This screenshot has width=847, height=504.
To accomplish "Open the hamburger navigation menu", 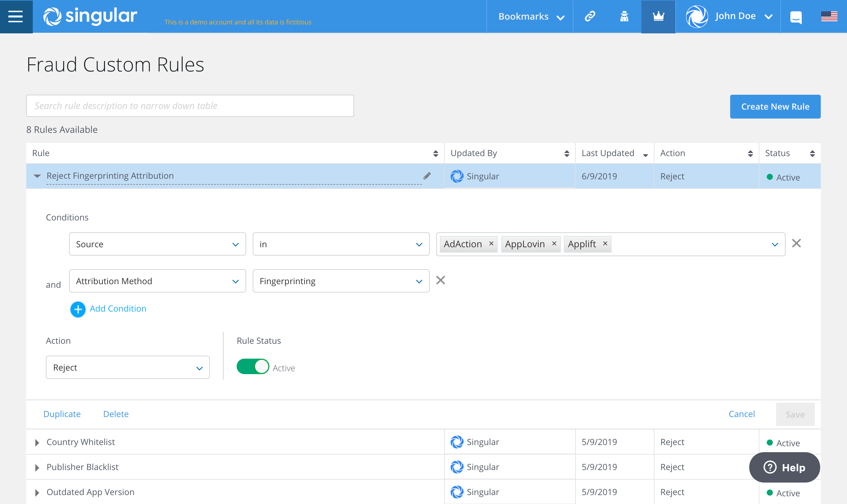I will click(x=15, y=16).
